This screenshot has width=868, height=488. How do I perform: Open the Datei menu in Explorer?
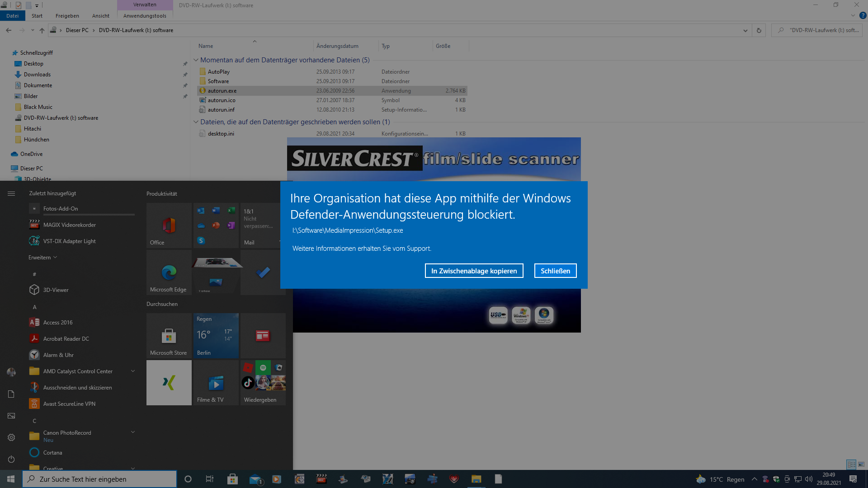point(12,16)
